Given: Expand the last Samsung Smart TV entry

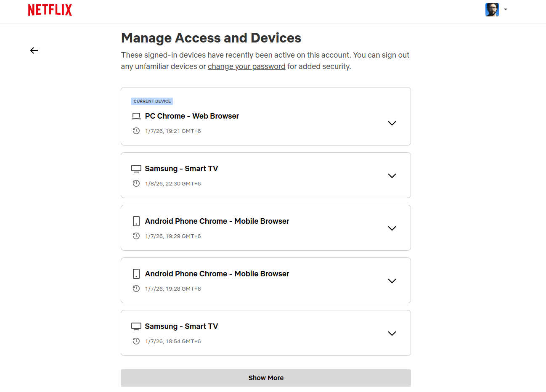Looking at the screenshot, I should tap(392, 333).
